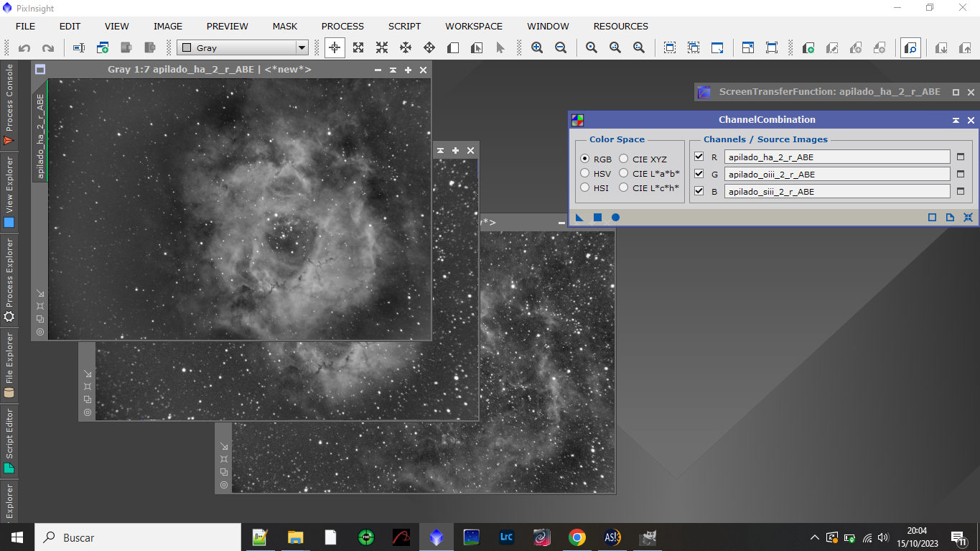Open Lightroom Classic from the taskbar
980x551 pixels.
click(x=507, y=537)
